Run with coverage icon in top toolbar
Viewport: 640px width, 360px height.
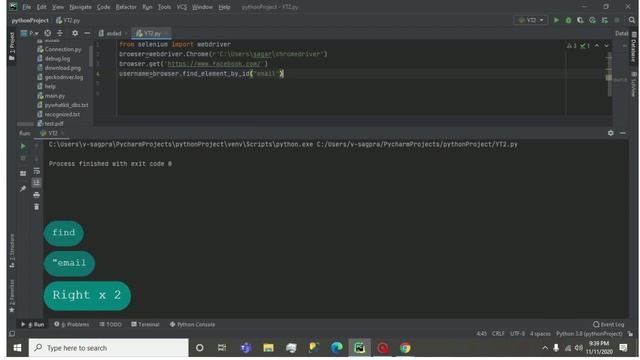[x=580, y=20]
